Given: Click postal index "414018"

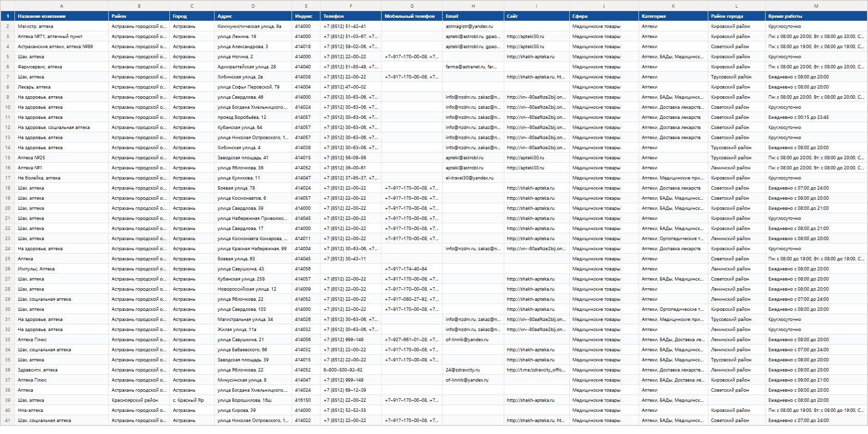Looking at the screenshot, I should tap(306, 47).
